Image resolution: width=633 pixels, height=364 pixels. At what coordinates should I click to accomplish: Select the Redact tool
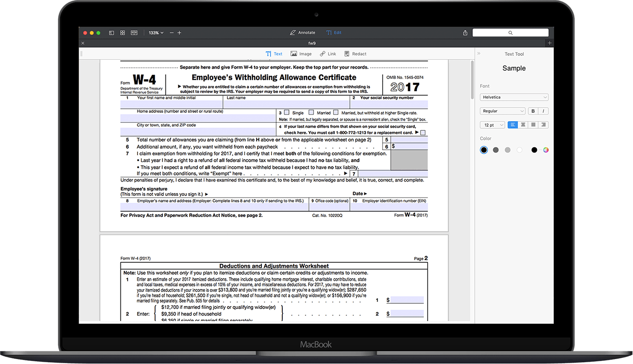point(355,54)
